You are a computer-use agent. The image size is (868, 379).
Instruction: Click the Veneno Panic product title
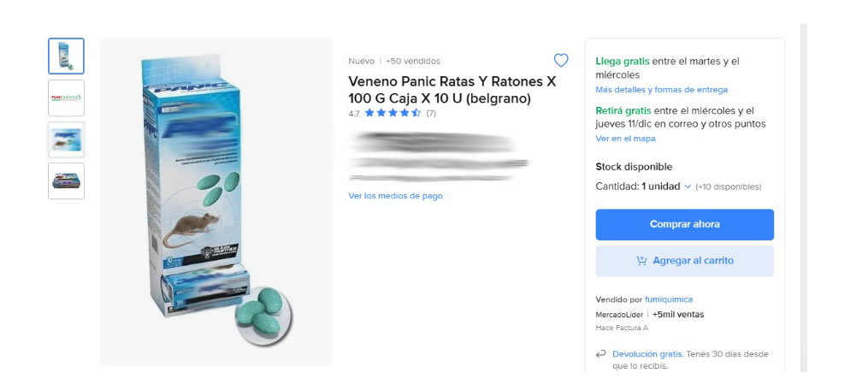click(x=452, y=90)
